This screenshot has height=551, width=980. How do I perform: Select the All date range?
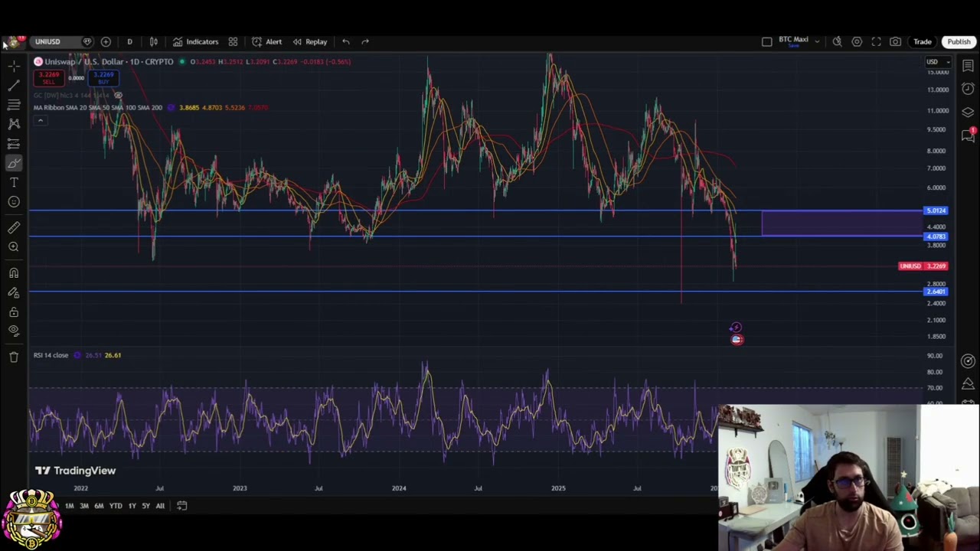click(160, 506)
